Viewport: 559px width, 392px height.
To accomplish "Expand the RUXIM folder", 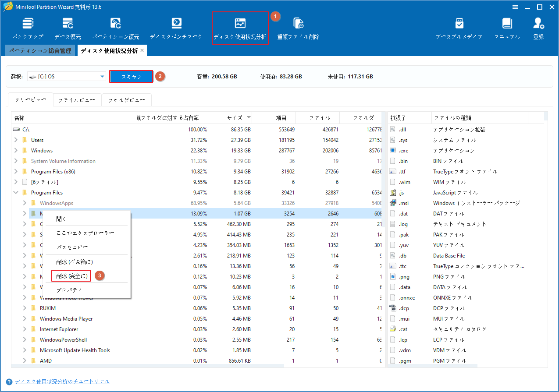I will (x=25, y=308).
